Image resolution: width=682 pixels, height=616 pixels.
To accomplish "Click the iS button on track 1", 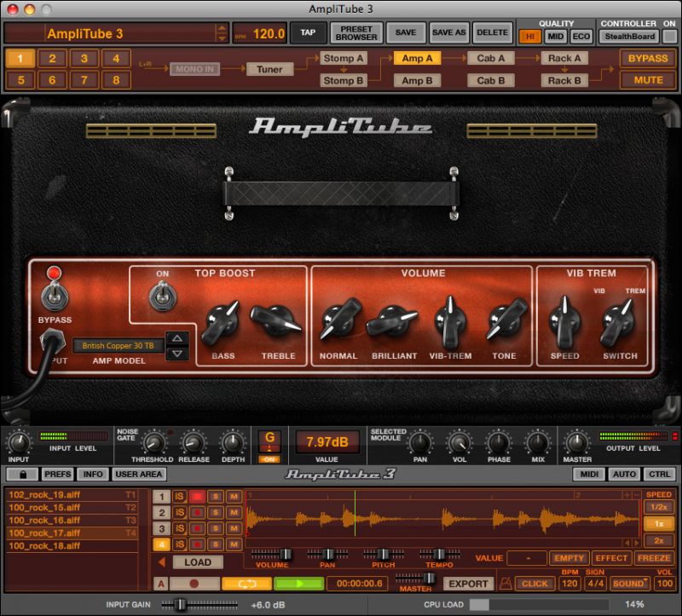I will tap(179, 497).
